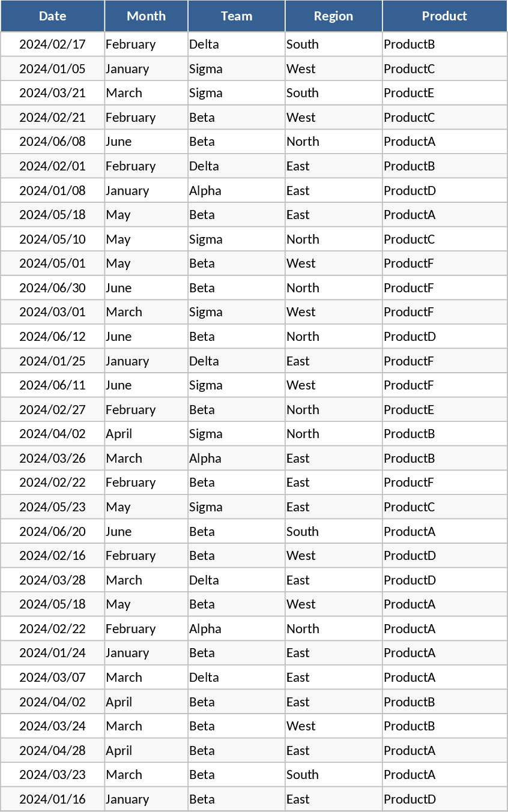Select ProductC in the 2024/05/23 row
Screen dimensions: 508x812
pyautogui.click(x=409, y=507)
